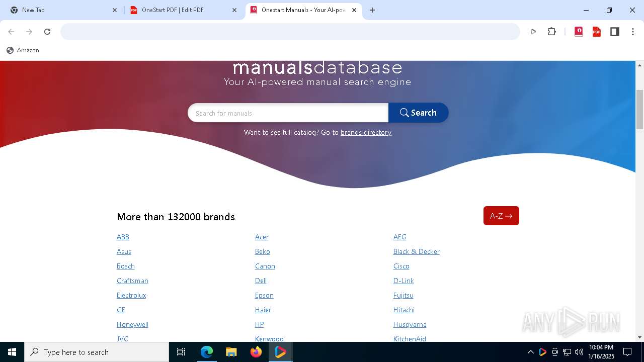Switch to the New Tab tab
This screenshot has width=644, height=362.
pyautogui.click(x=63, y=10)
